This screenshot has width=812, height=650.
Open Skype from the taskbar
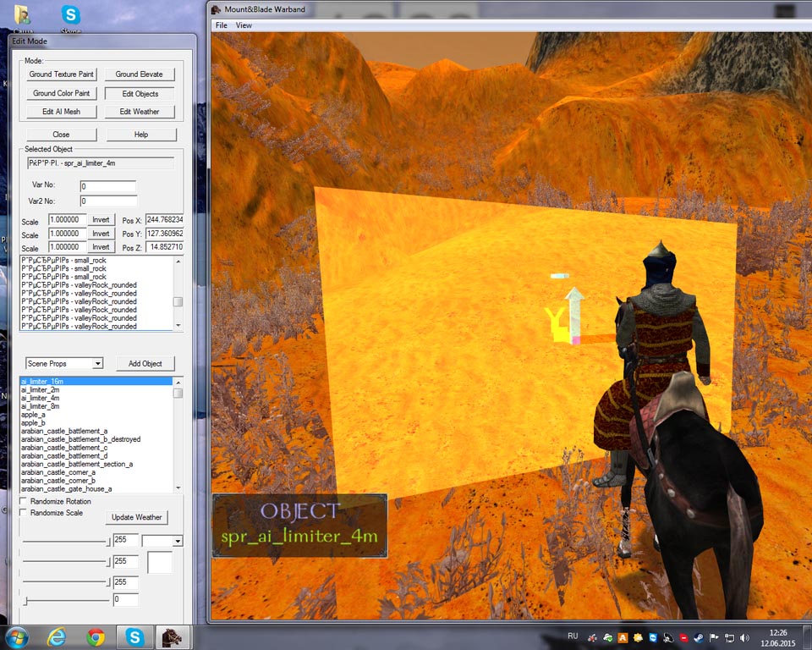pyautogui.click(x=134, y=636)
